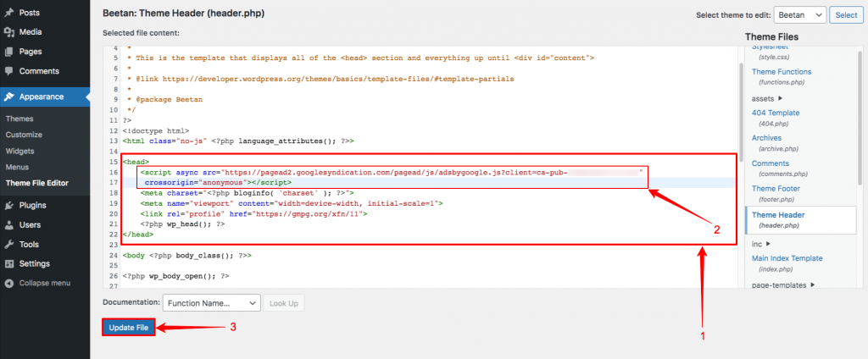
Task: Click the Posts pin icon
Action: pos(8,12)
